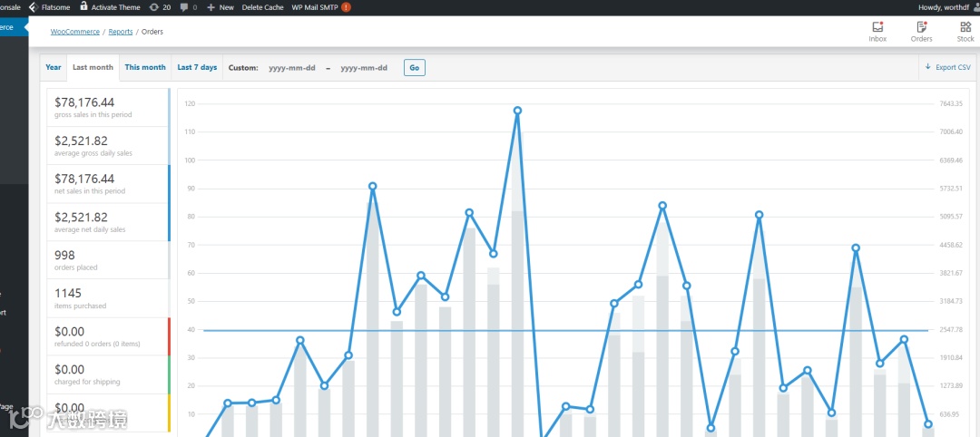
Task: Click the 7643.35 right axis label
Action: [951, 103]
